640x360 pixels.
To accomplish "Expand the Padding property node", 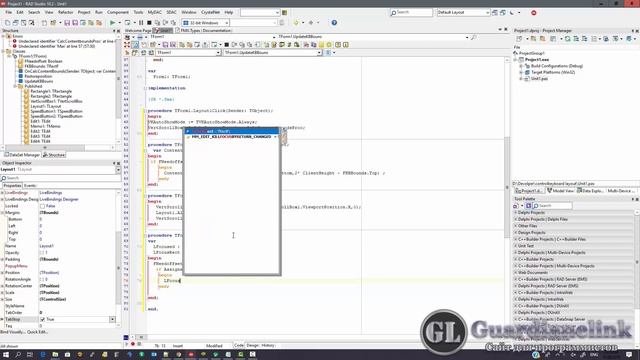I will click(x=2, y=259).
